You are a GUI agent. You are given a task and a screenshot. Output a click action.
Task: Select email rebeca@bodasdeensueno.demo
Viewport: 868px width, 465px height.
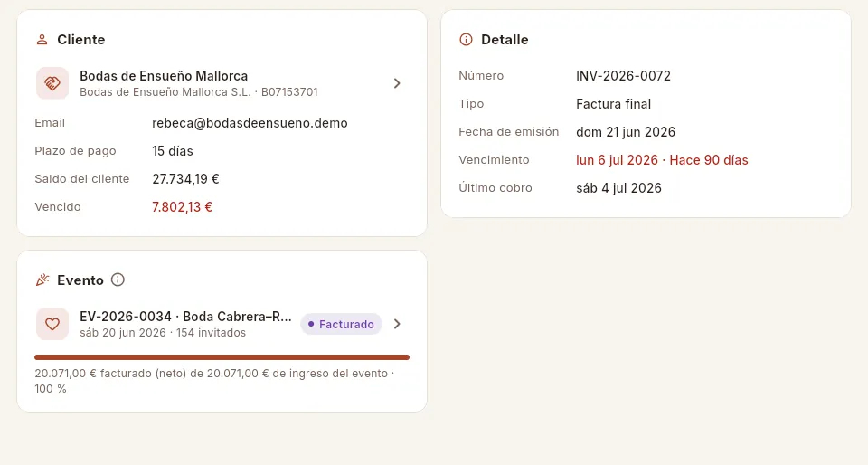(250, 123)
